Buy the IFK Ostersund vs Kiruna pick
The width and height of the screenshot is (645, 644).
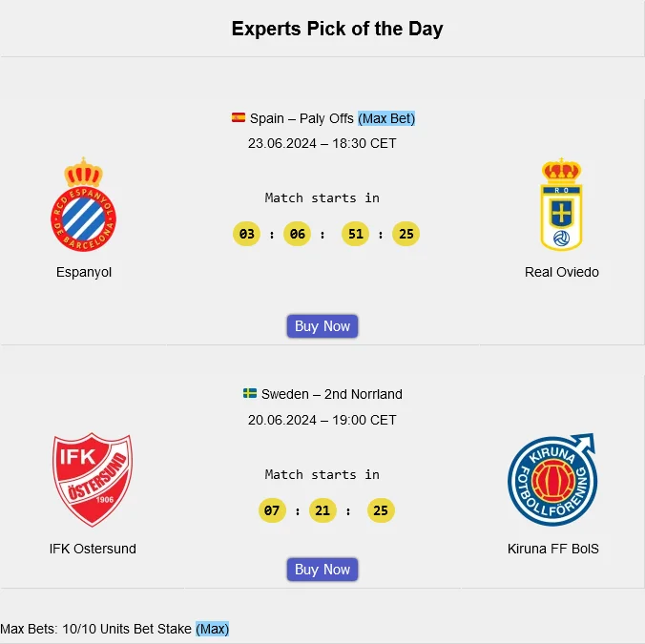point(322,570)
